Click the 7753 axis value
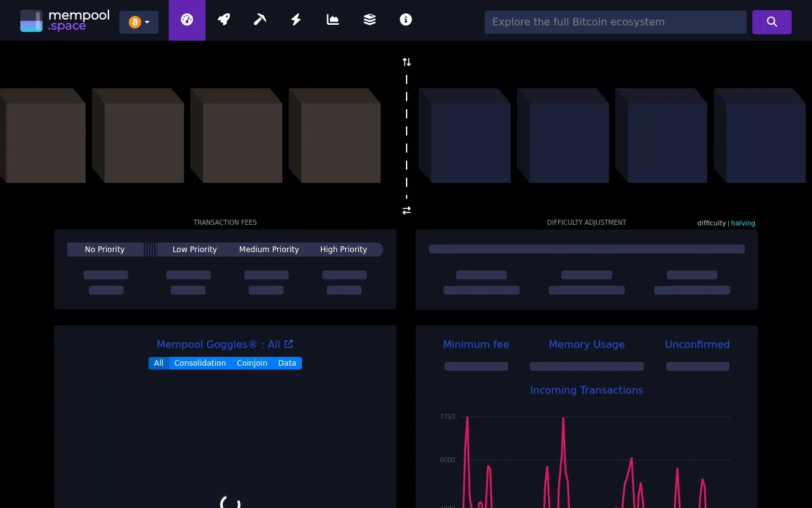812x508 pixels. 447,417
